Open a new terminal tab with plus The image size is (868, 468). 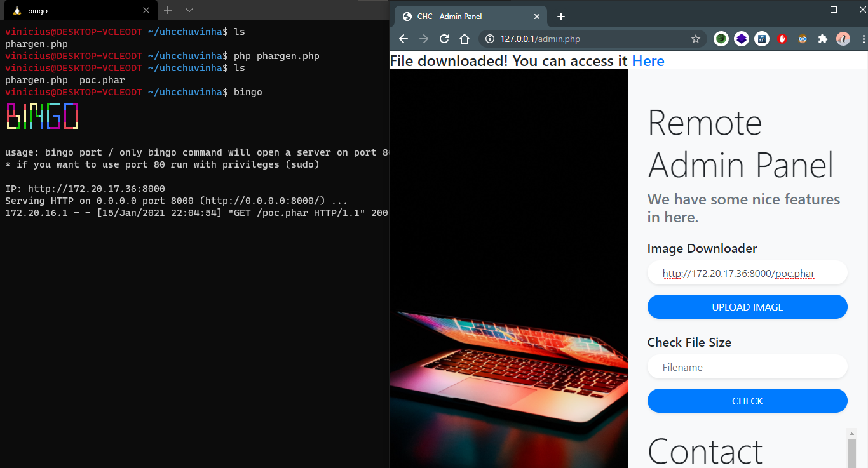click(168, 10)
